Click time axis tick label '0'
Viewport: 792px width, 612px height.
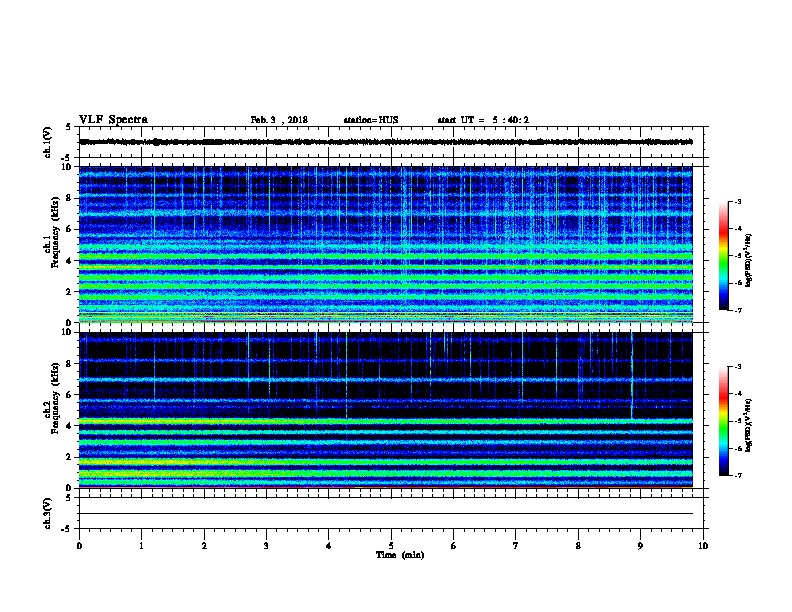tap(79, 546)
